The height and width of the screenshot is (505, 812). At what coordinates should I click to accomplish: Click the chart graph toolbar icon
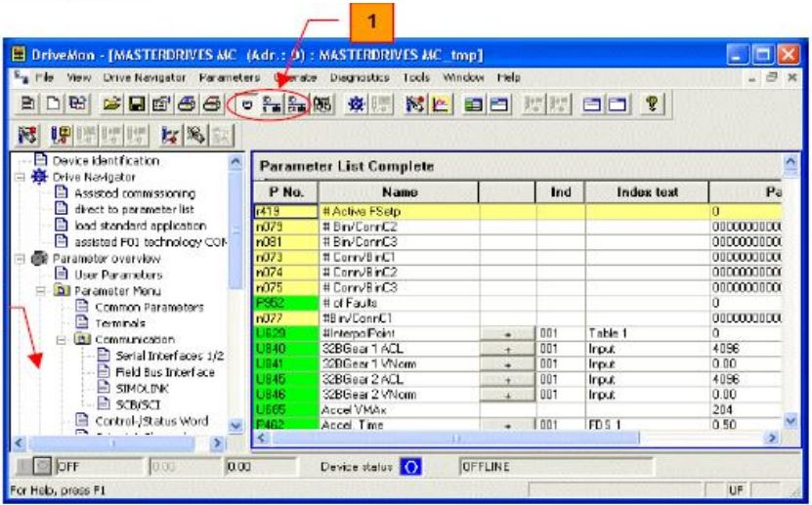click(x=440, y=105)
